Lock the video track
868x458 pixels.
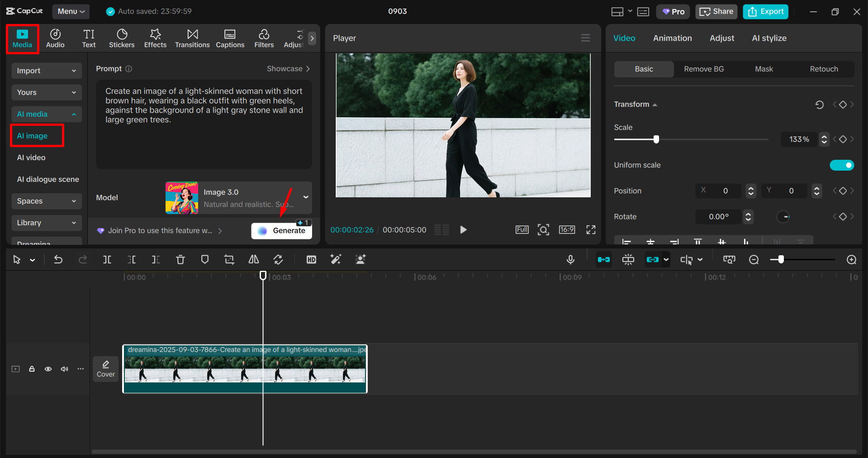click(x=32, y=369)
